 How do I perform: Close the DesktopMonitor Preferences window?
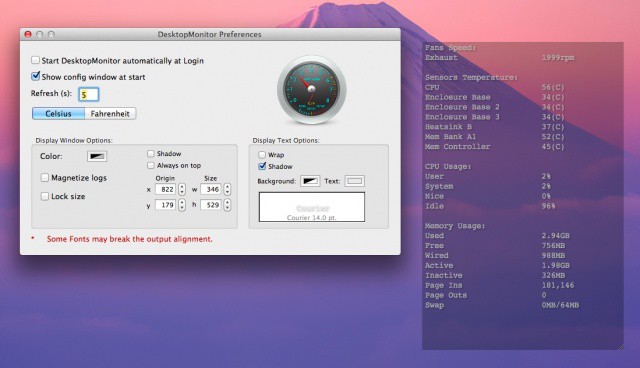coord(28,34)
